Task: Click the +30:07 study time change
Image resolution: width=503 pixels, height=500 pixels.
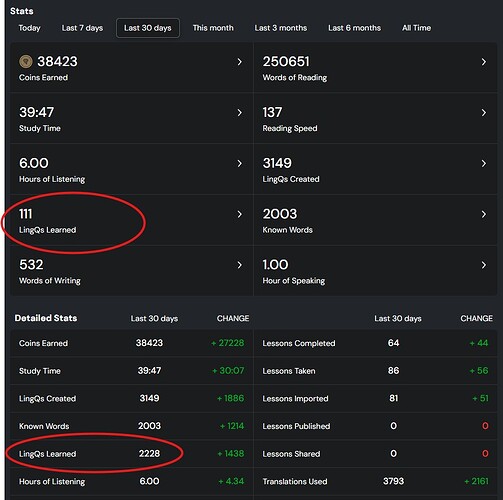Action: 228,371
